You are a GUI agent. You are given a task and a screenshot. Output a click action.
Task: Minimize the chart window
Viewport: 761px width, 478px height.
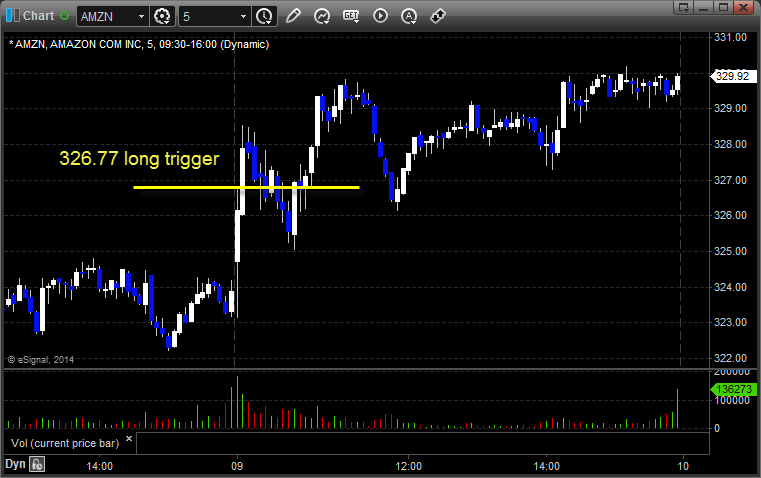[x=704, y=7]
